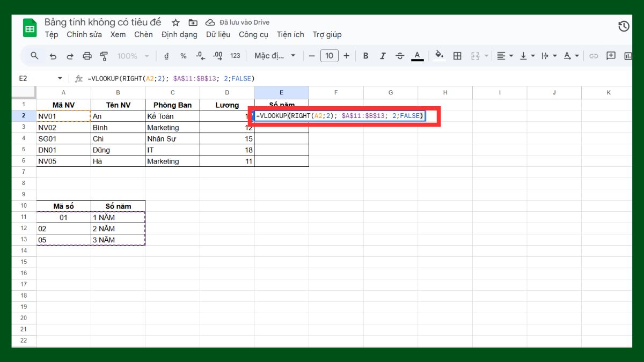Insert a comment from the toolbar
Screen dimensions: 644x362
click(611, 55)
